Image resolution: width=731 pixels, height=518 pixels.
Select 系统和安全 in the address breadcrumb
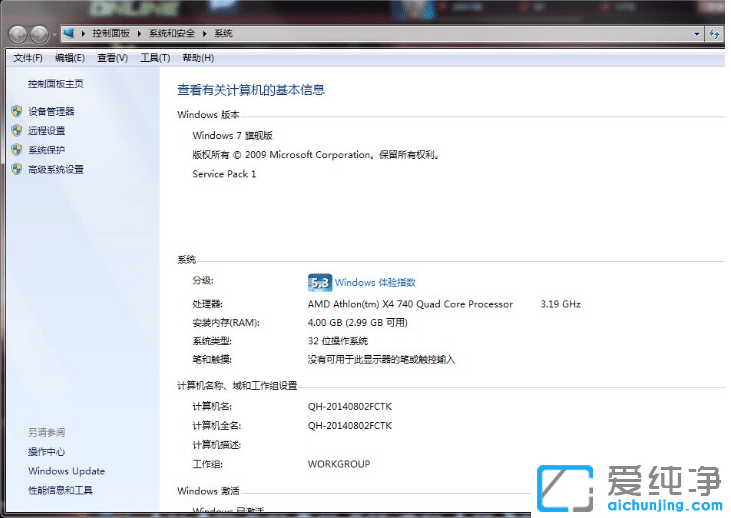172,33
